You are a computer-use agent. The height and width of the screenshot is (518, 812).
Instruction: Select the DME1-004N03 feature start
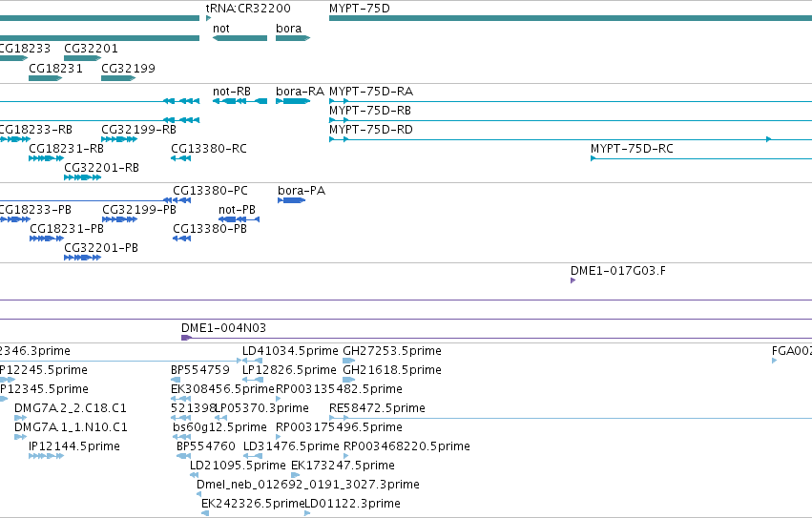pos(186,338)
